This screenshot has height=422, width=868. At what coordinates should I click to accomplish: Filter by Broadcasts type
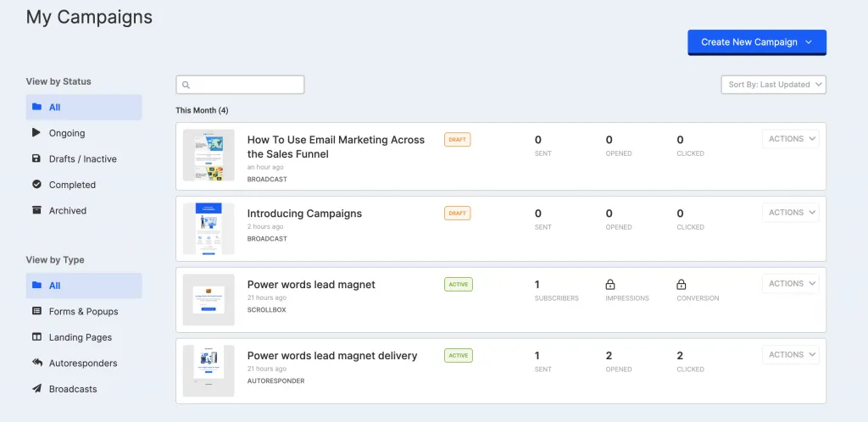(x=84, y=389)
